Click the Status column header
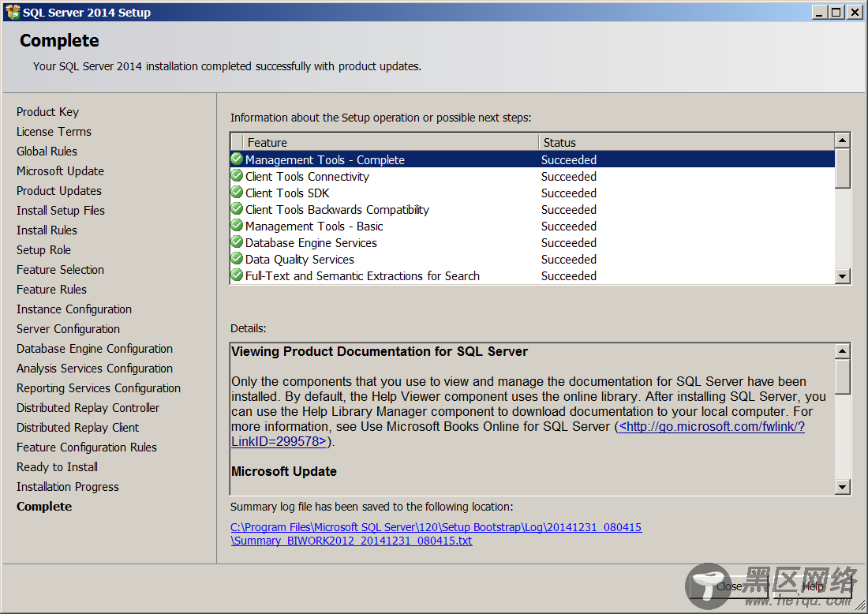Screen dimensions: 868x614 tap(687, 142)
